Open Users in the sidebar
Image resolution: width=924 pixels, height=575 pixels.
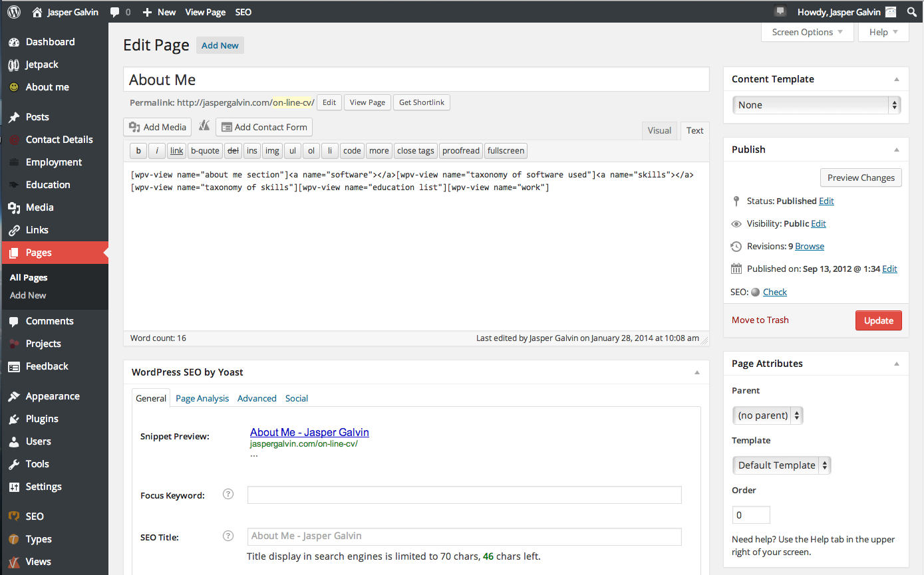[38, 441]
